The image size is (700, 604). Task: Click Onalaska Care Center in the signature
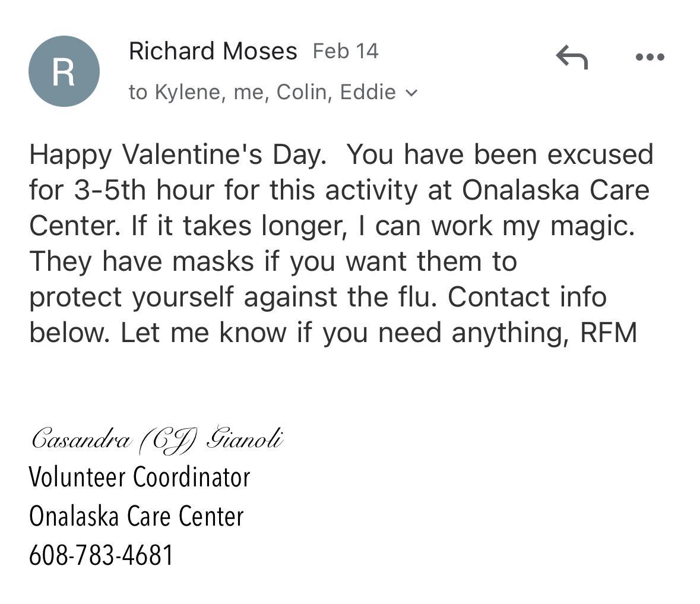(136, 516)
